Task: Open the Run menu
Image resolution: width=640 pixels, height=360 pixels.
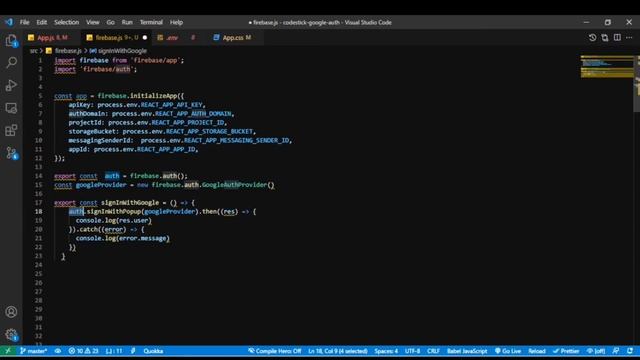Action: coord(127,22)
